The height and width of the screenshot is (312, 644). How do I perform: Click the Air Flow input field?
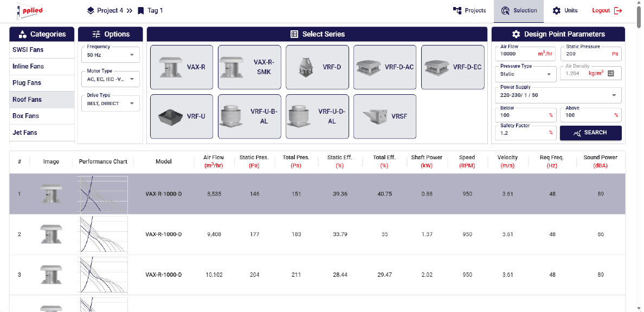click(x=526, y=54)
